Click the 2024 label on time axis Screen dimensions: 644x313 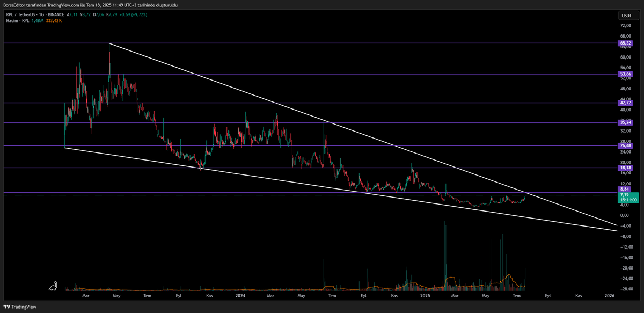pos(240,296)
